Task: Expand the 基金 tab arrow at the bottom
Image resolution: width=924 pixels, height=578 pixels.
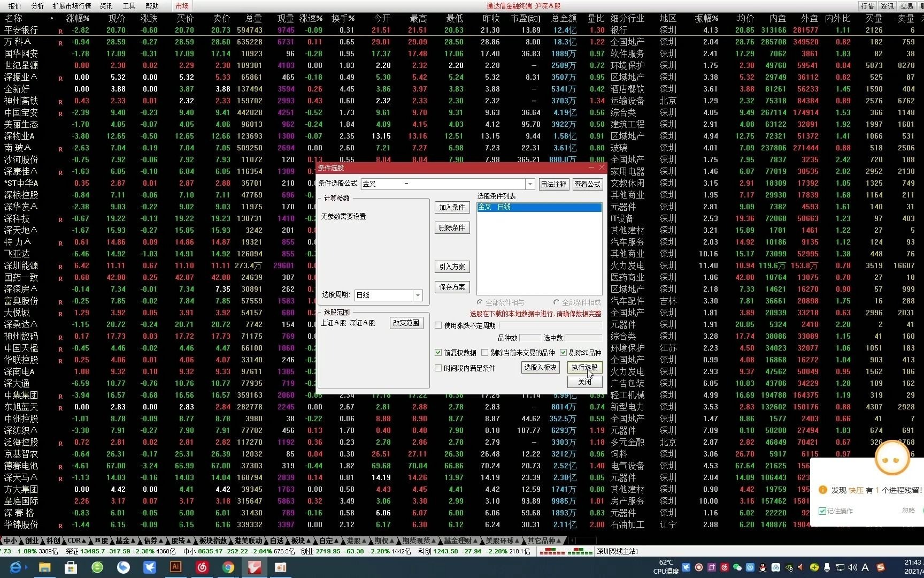Action: 133,541
